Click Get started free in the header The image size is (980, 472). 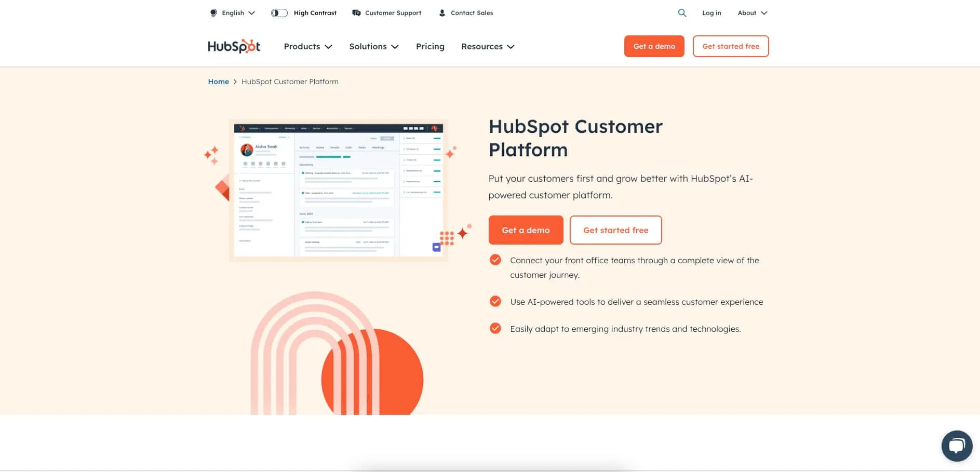pyautogui.click(x=731, y=46)
